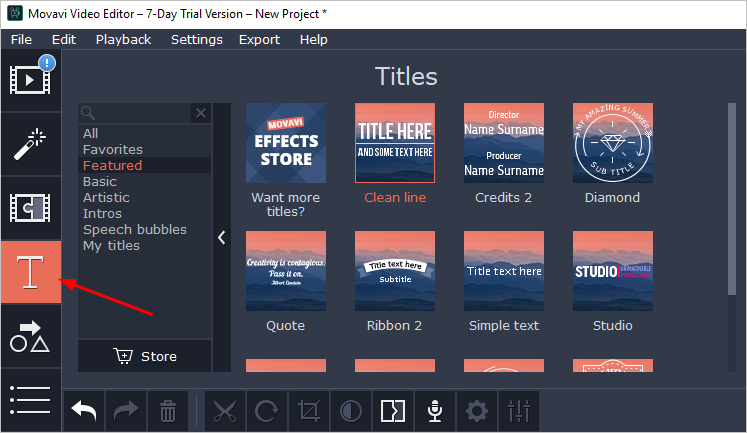The height and width of the screenshot is (433, 747).
Task: Clear the search field with X
Action: pos(201,113)
